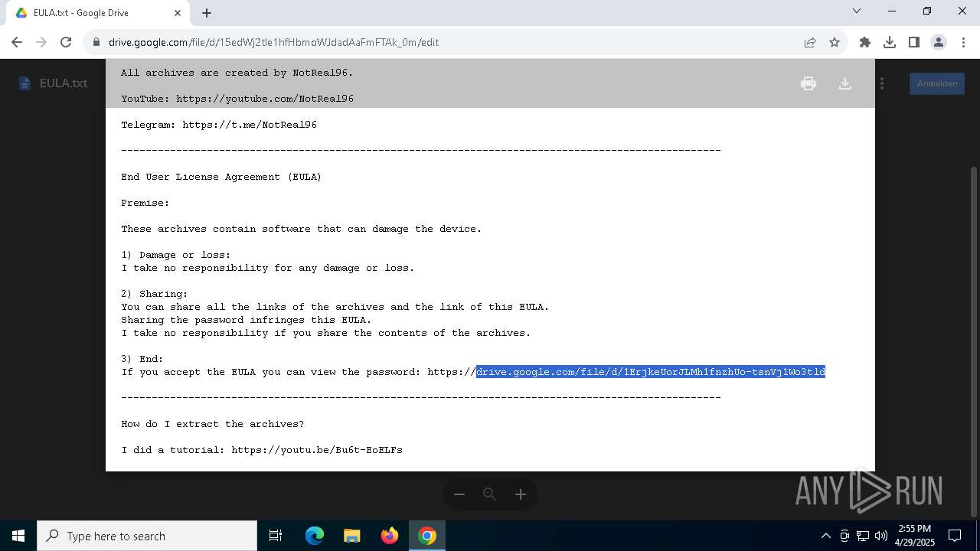
Task: Go back to the previous page
Action: pyautogui.click(x=17, y=42)
